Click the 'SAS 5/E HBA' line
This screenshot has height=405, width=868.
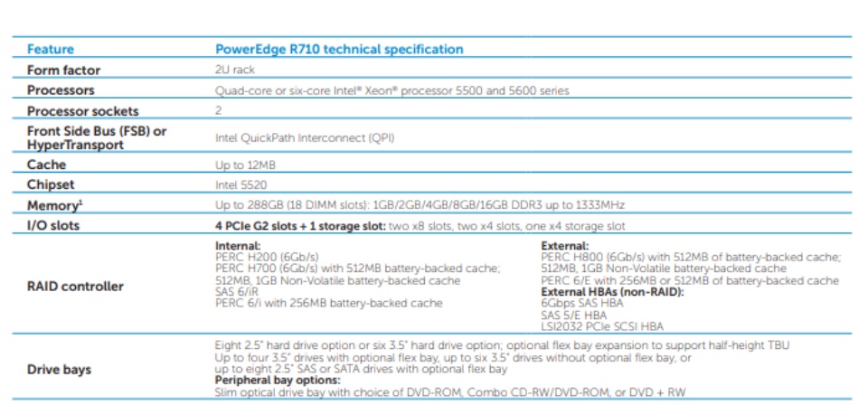(x=573, y=315)
